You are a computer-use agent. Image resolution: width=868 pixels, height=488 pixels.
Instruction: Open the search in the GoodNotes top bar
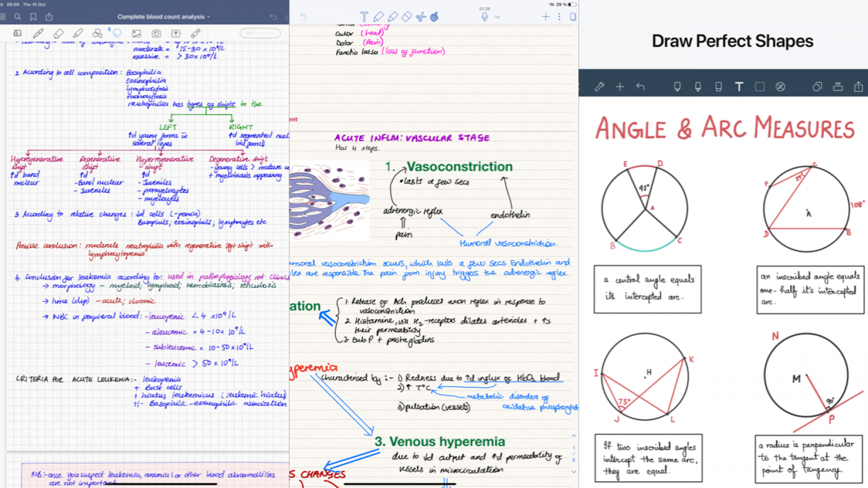point(18,16)
